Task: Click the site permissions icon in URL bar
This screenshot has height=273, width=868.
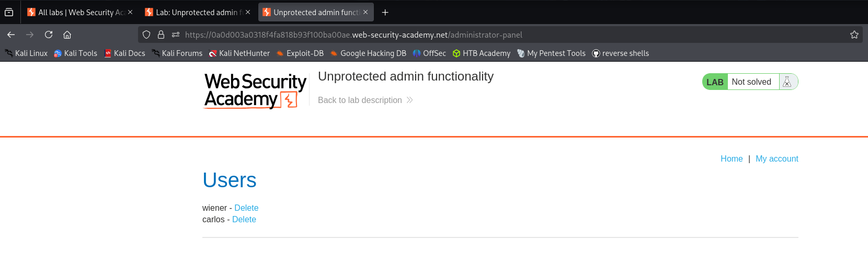Action: [x=176, y=35]
